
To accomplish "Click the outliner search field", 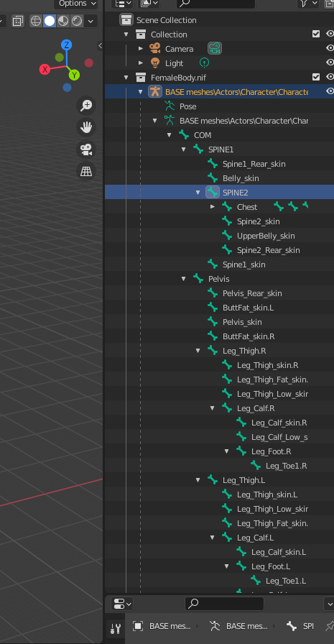I will [215, 4].
